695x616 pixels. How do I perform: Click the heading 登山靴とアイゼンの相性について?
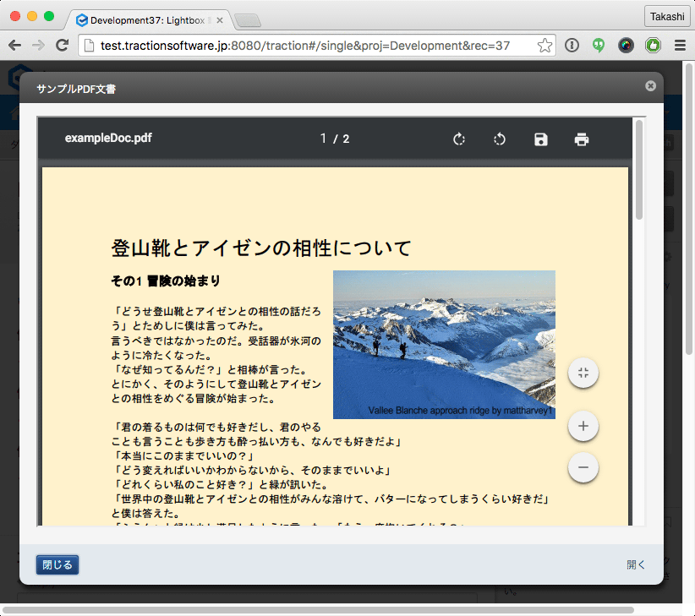[x=261, y=248]
